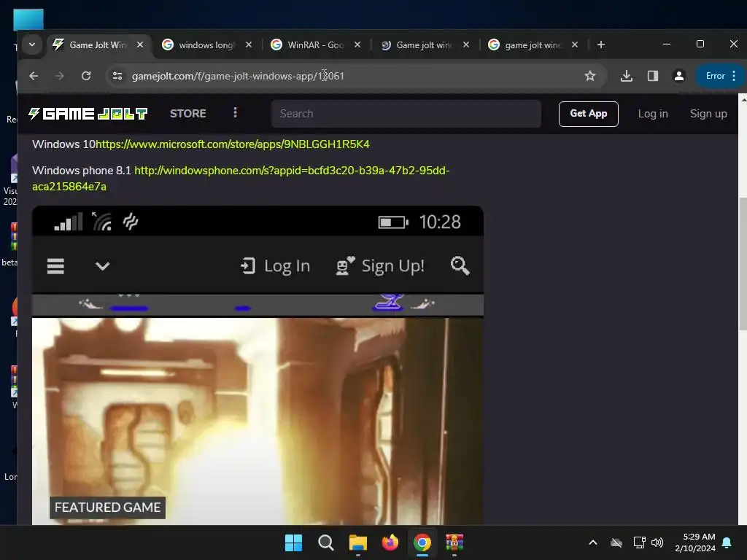The image size is (747, 560).
Task: Click Chrome icon in taskbar
Action: 422,542
